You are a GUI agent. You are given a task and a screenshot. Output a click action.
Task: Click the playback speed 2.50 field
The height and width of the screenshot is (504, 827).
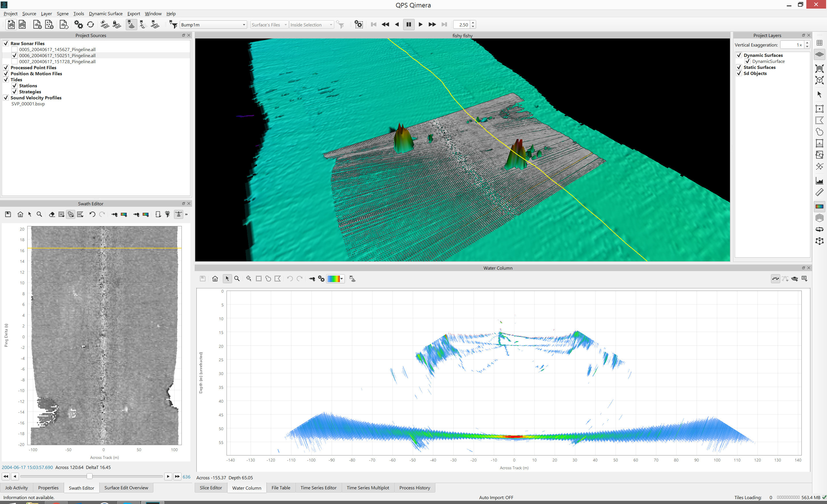pos(462,25)
